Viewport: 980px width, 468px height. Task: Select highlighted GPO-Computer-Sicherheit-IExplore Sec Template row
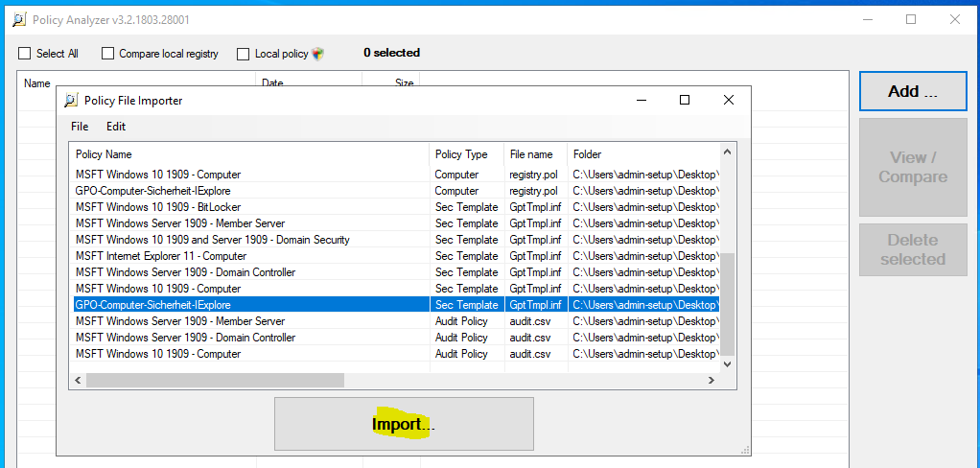point(395,305)
